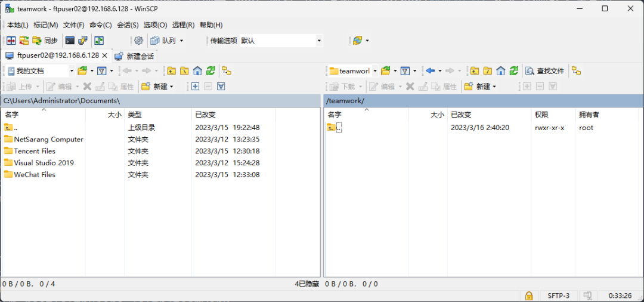Open the 远程(R) menu
This screenshot has height=302, width=644.
point(183,25)
